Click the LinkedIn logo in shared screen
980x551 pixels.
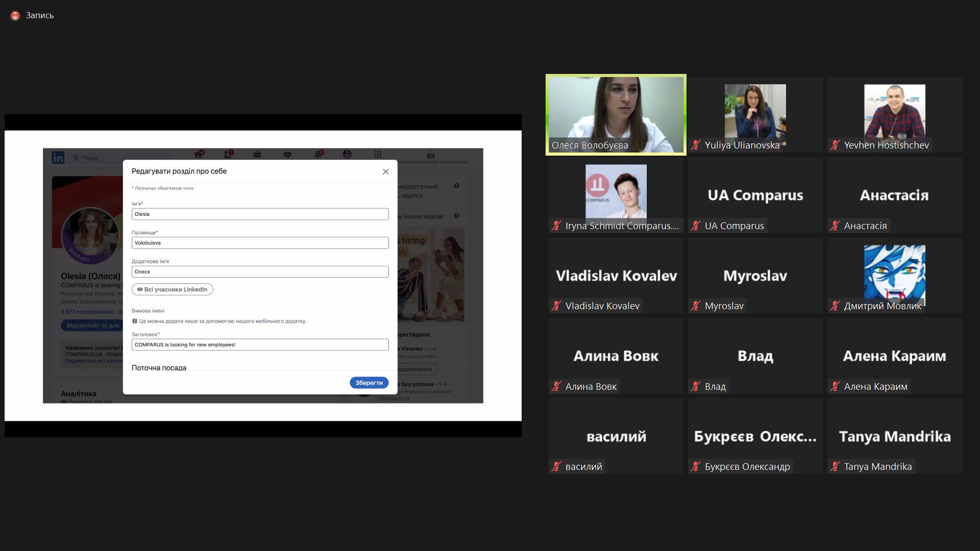tap(58, 158)
